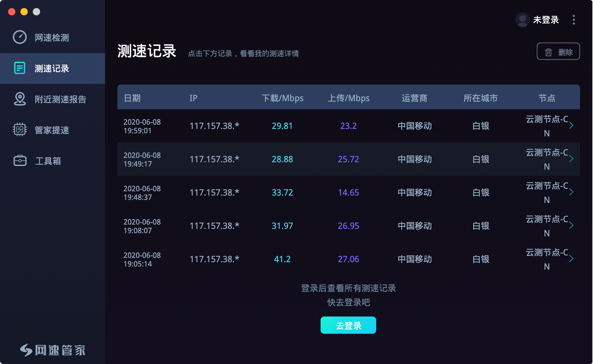
Task: Open details arrow for the 19:05:14 record
Action: click(572, 259)
